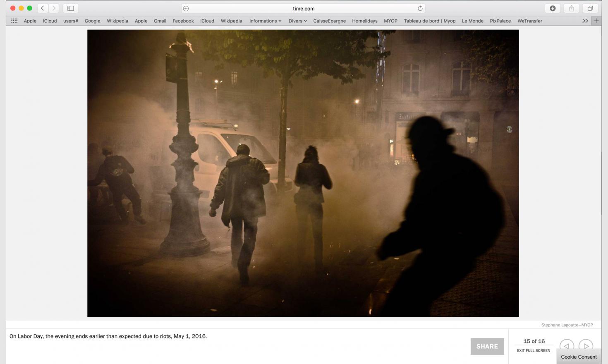The width and height of the screenshot is (608, 364).
Task: Click the riot photo in slideshow
Action: pos(303,173)
